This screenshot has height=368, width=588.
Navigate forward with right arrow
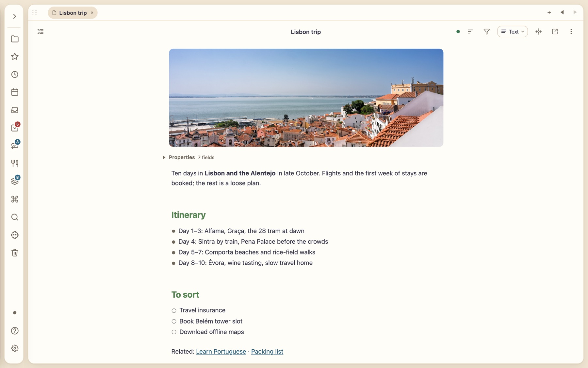pos(575,12)
